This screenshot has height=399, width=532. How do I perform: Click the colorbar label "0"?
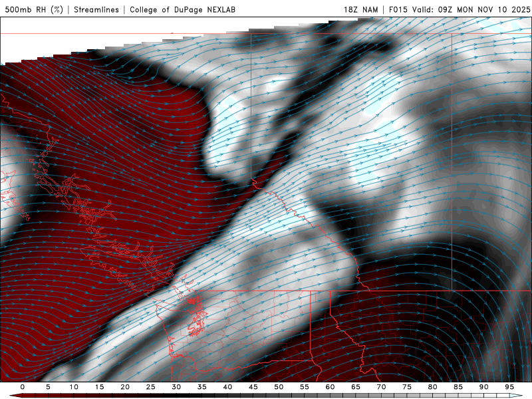(x=23, y=387)
